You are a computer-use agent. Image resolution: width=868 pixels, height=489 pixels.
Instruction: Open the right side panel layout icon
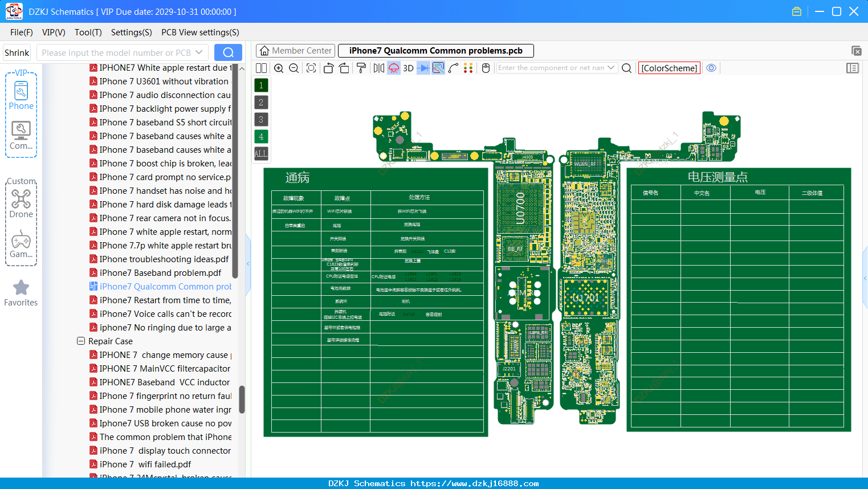853,68
